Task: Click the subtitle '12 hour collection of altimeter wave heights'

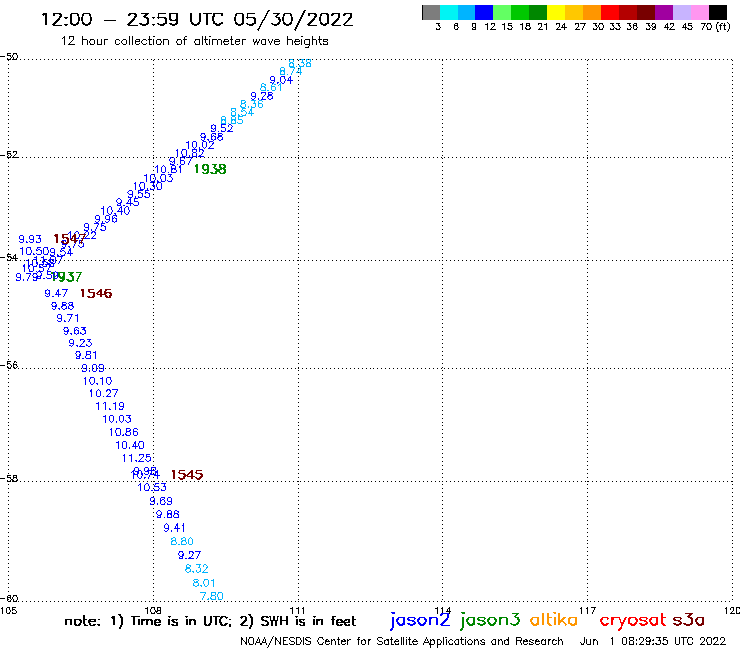Action: tap(194, 41)
